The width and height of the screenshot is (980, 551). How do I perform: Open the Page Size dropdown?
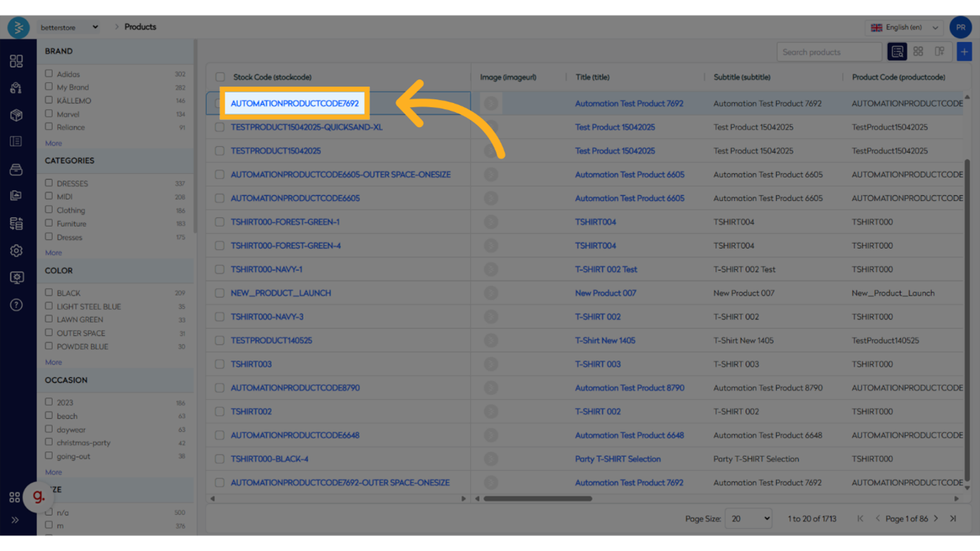point(748,518)
